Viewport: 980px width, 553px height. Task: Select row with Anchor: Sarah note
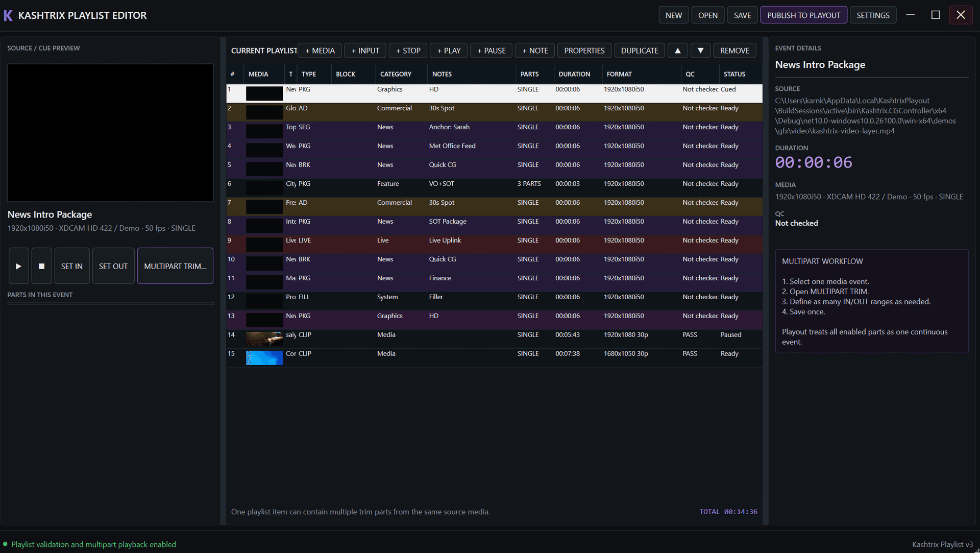click(494, 131)
